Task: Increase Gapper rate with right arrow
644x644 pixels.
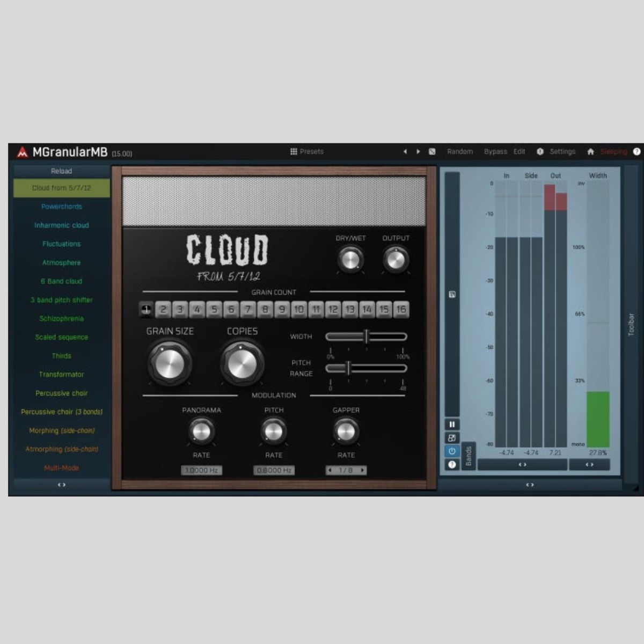Action: tap(363, 470)
